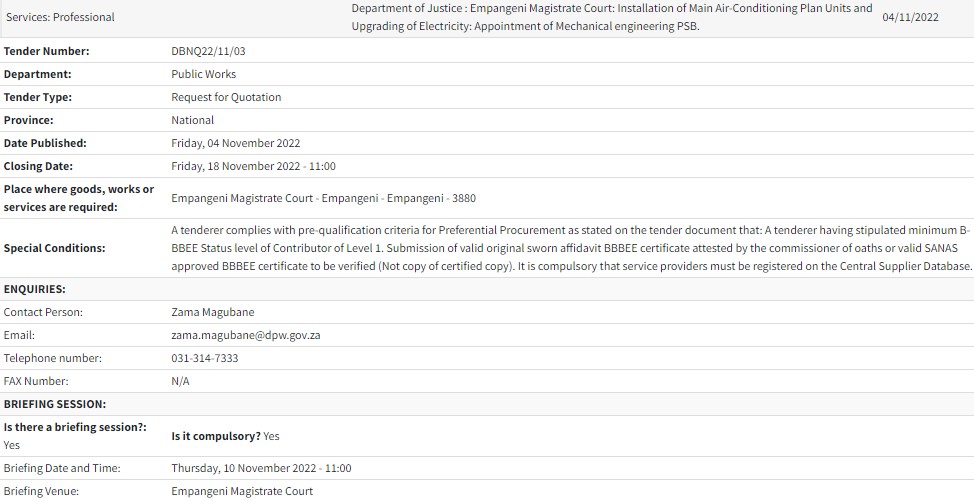Click the "Is it compulsory?" label
This screenshot has width=974, height=501.
click(x=216, y=436)
